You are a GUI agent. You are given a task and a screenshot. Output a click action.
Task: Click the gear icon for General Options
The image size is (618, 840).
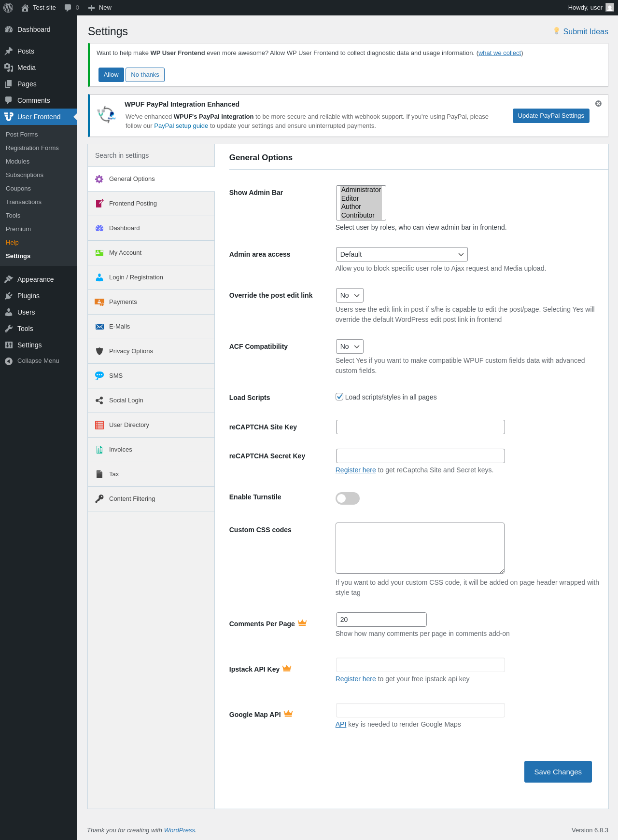99,179
